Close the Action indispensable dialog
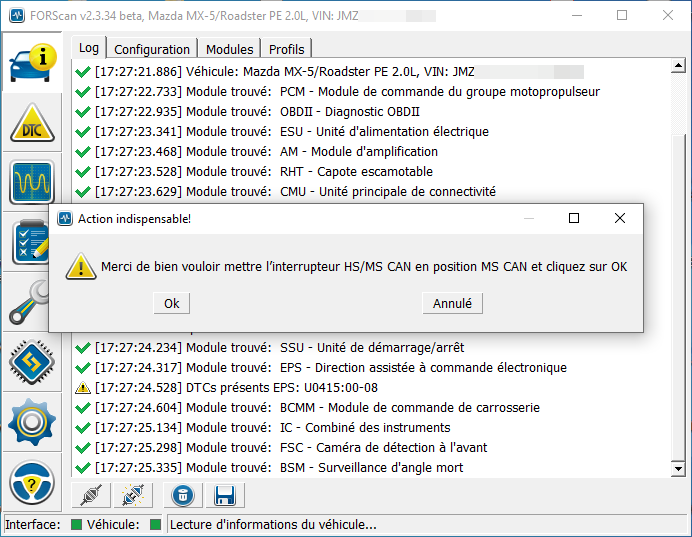Image resolution: width=692 pixels, height=537 pixels. pos(620,218)
